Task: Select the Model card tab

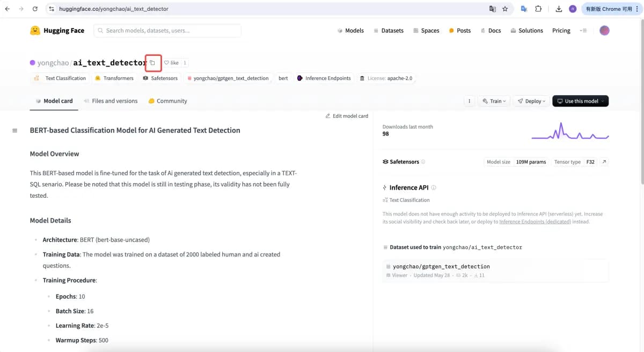Action: point(54,101)
